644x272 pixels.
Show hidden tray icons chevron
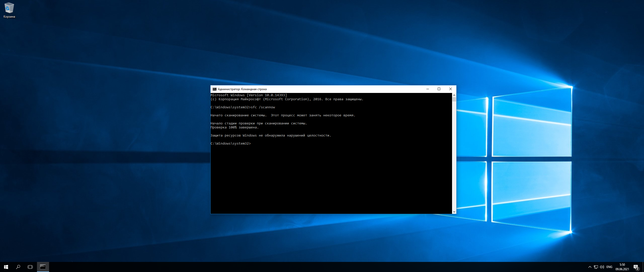tap(590, 267)
